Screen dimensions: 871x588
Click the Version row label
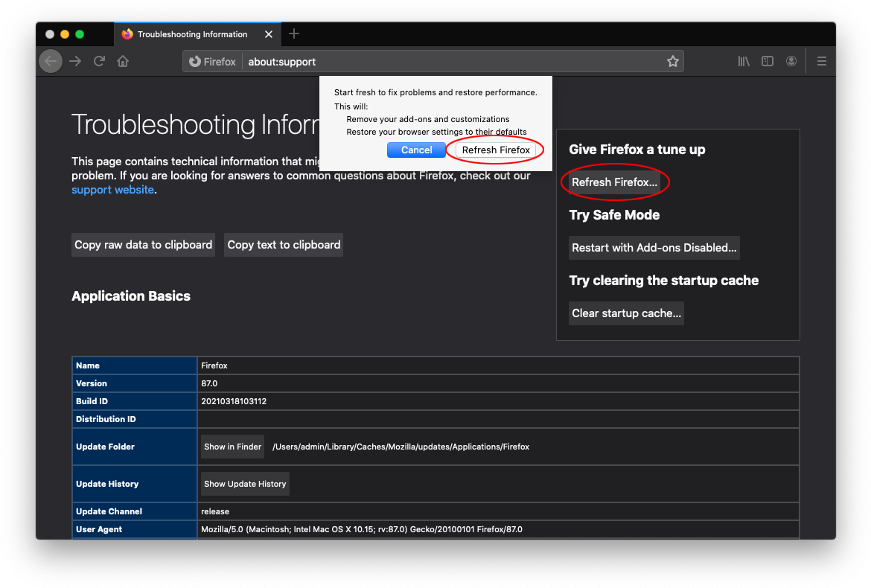(92, 383)
